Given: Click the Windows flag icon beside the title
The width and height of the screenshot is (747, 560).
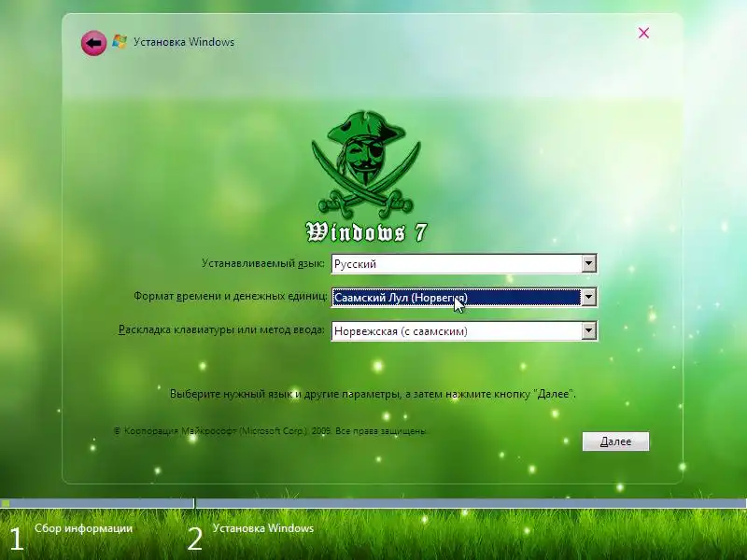Looking at the screenshot, I should [120, 42].
